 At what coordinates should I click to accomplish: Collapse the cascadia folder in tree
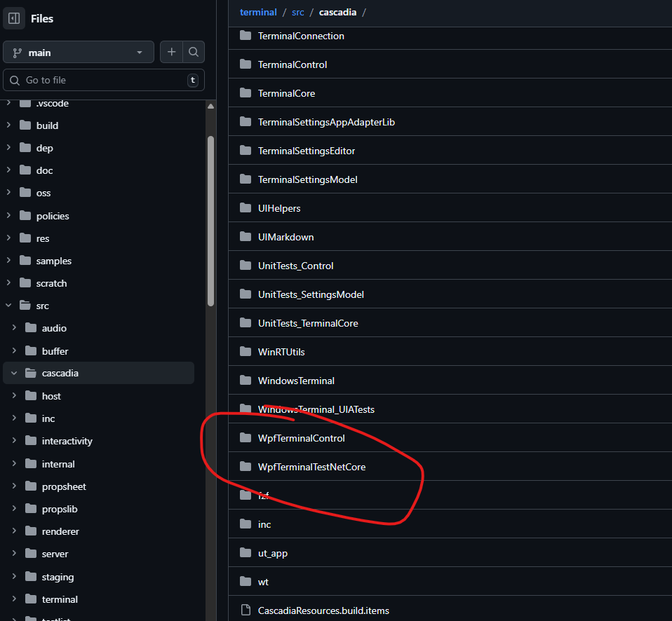click(x=13, y=374)
